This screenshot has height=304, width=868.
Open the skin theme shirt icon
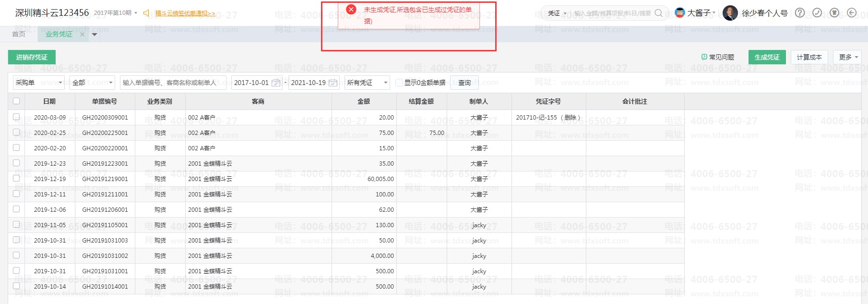[x=834, y=13]
